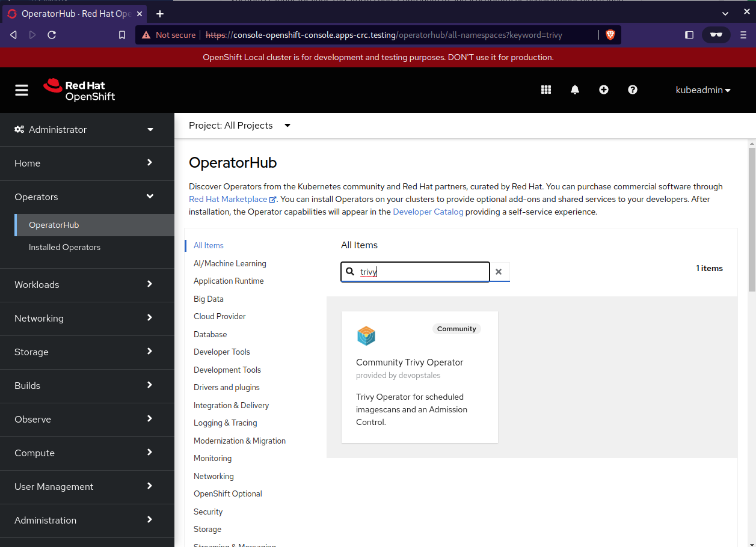The height and width of the screenshot is (547, 756).
Task: Open Installed Operators in sidebar
Action: [x=64, y=247]
